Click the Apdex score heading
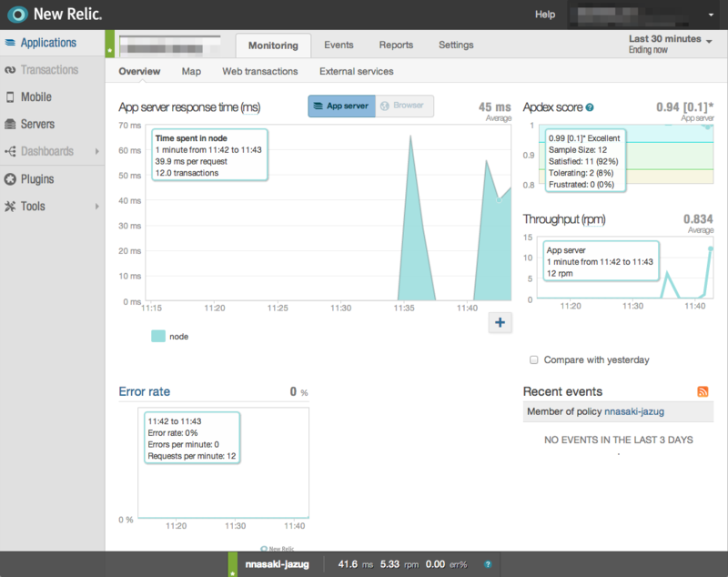This screenshot has height=577, width=728. click(x=552, y=107)
